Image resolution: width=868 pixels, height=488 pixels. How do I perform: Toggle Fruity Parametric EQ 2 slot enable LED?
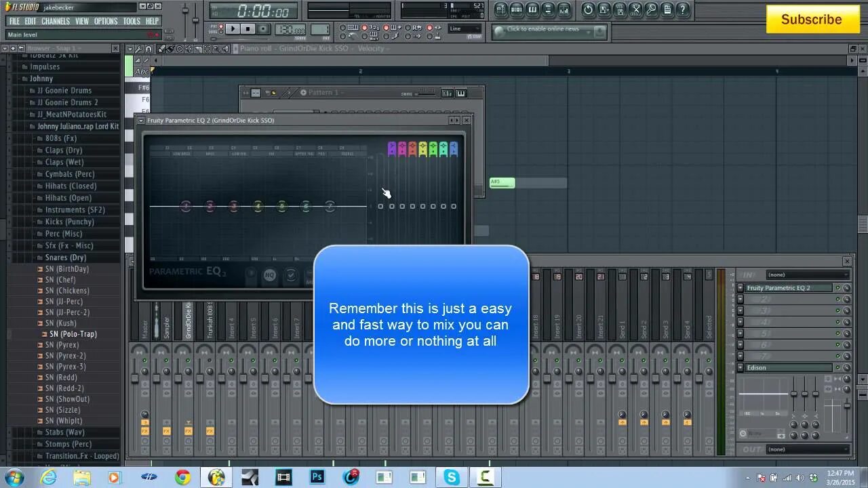[x=837, y=288]
